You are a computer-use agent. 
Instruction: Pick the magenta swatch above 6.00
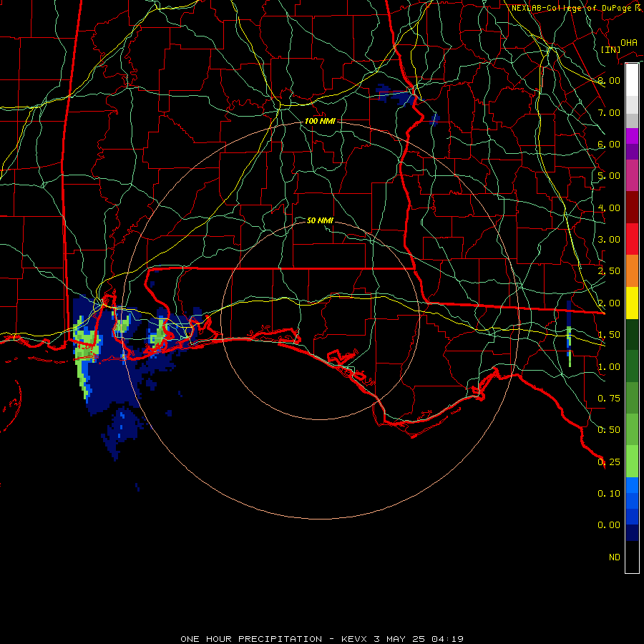point(632,136)
